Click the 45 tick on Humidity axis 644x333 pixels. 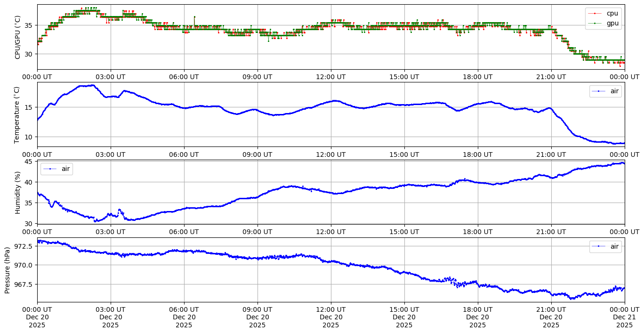point(29,162)
